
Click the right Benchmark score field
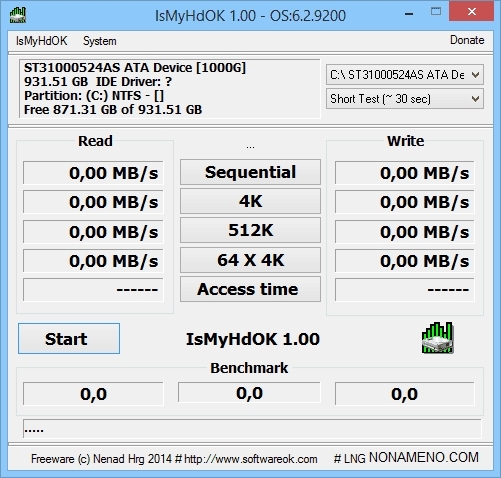pyautogui.click(x=405, y=394)
